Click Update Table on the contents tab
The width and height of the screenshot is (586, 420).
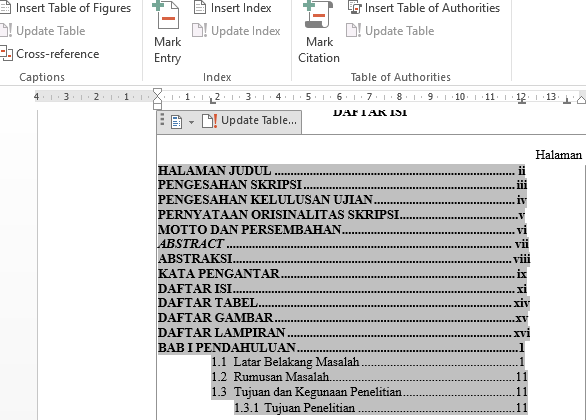click(x=249, y=121)
